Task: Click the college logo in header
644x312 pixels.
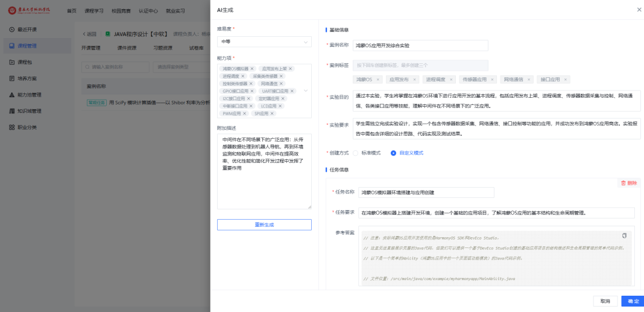Action: [x=29, y=11]
